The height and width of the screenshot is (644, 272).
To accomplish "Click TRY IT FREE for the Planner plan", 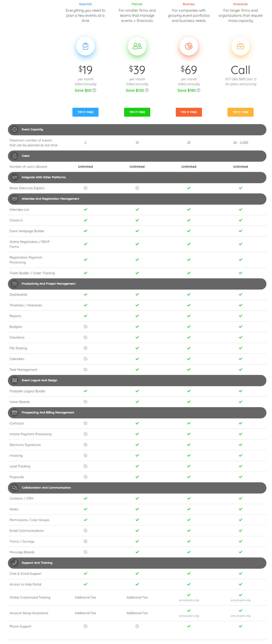I will (x=137, y=112).
